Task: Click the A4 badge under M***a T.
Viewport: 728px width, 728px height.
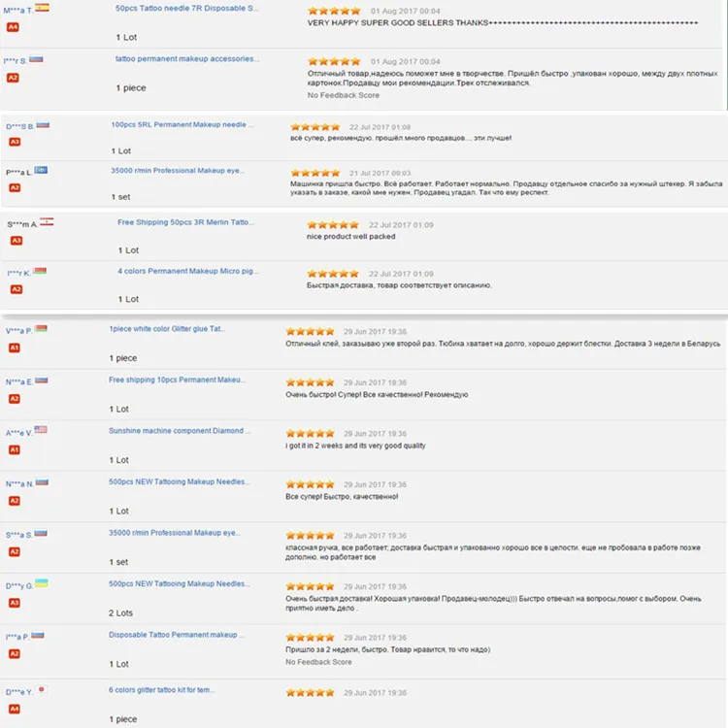Action: click(13, 27)
